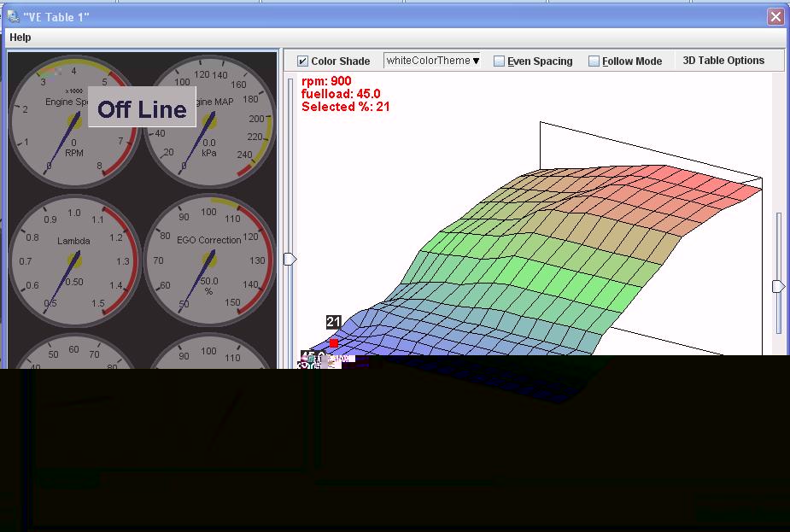Click the VE Table window title icon
The height and width of the screenshot is (532, 790).
pyautogui.click(x=14, y=16)
